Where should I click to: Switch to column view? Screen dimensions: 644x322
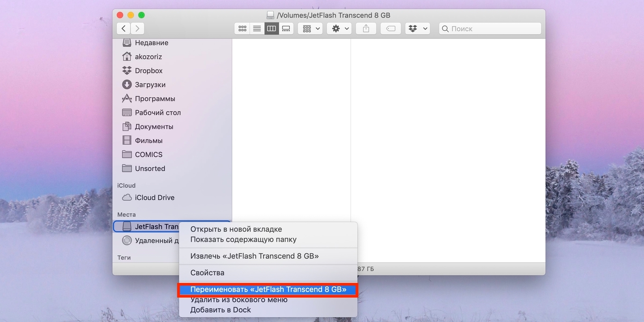point(271,29)
